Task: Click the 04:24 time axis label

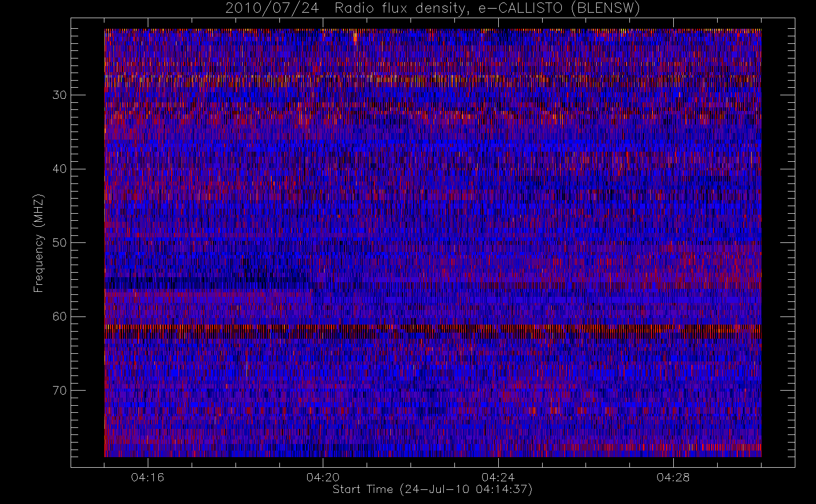Action: tap(498, 477)
